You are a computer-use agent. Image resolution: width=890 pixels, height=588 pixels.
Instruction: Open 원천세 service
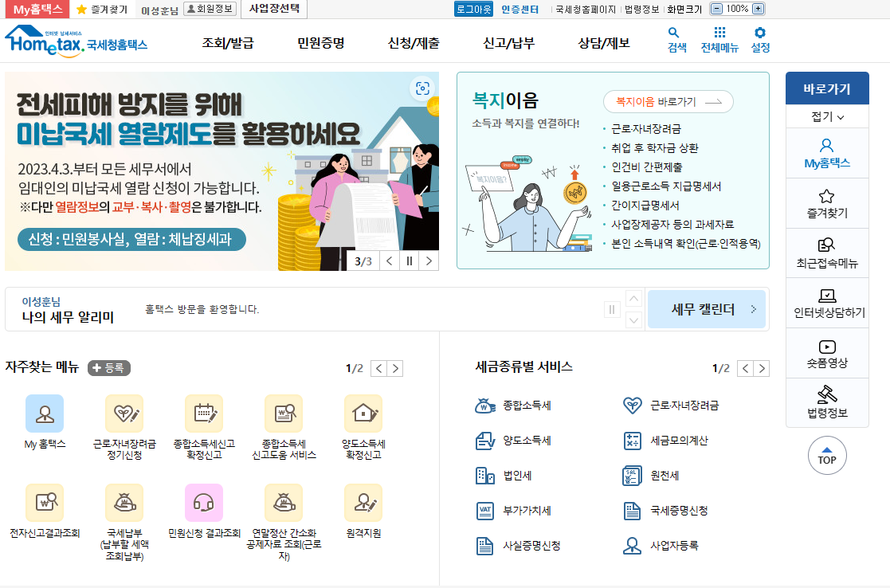(x=651, y=476)
